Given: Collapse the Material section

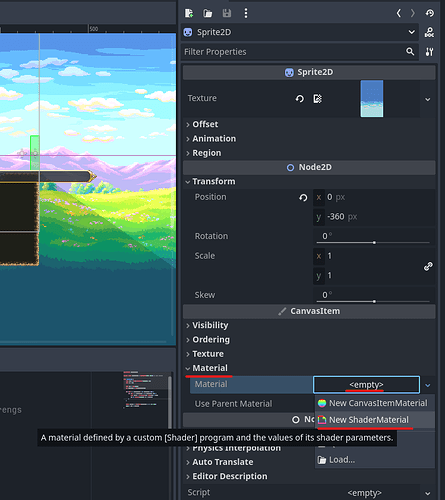Looking at the screenshot, I should (x=207, y=368).
